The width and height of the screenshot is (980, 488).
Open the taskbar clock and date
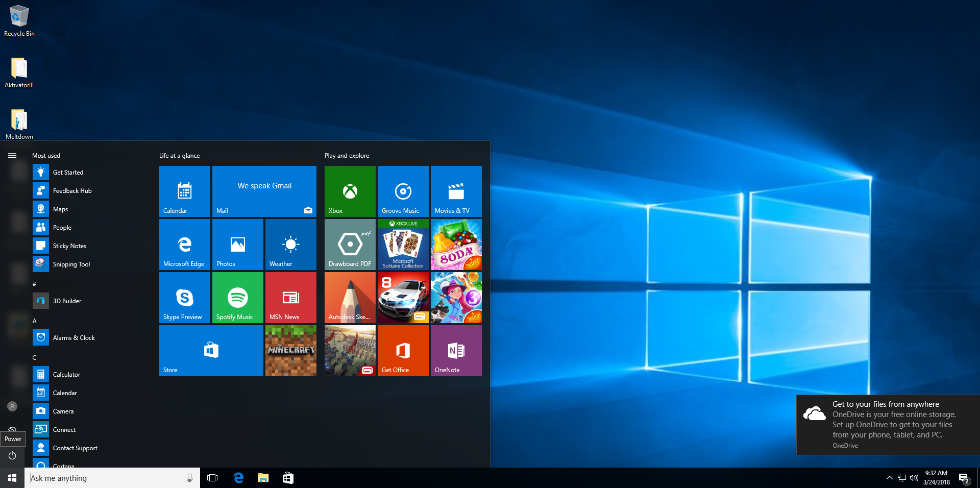tap(937, 478)
